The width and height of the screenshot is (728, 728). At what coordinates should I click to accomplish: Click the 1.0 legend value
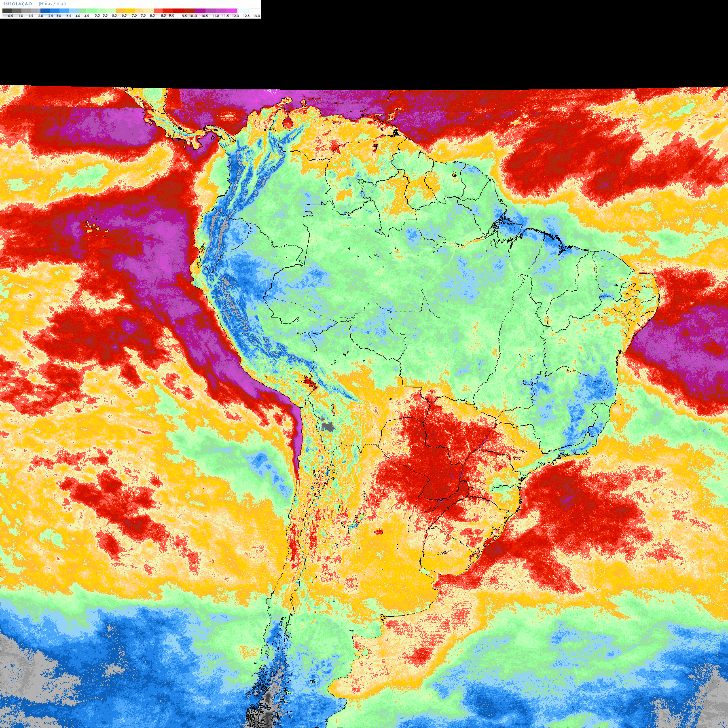[21, 16]
